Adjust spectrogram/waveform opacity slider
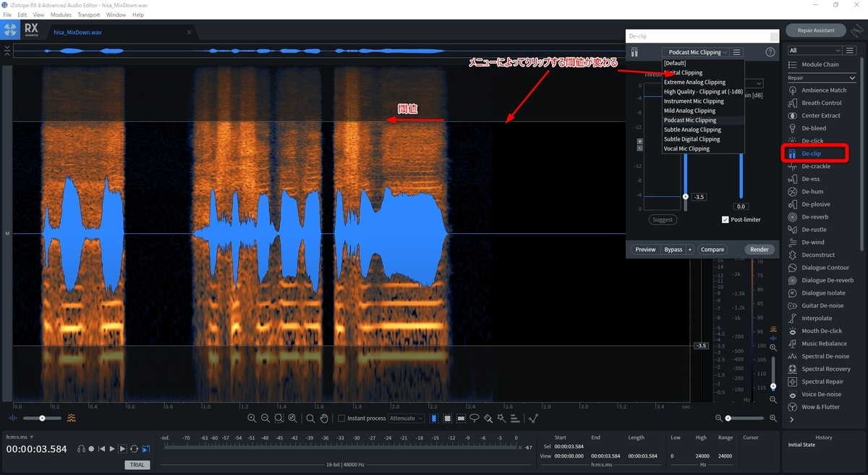 (42, 419)
